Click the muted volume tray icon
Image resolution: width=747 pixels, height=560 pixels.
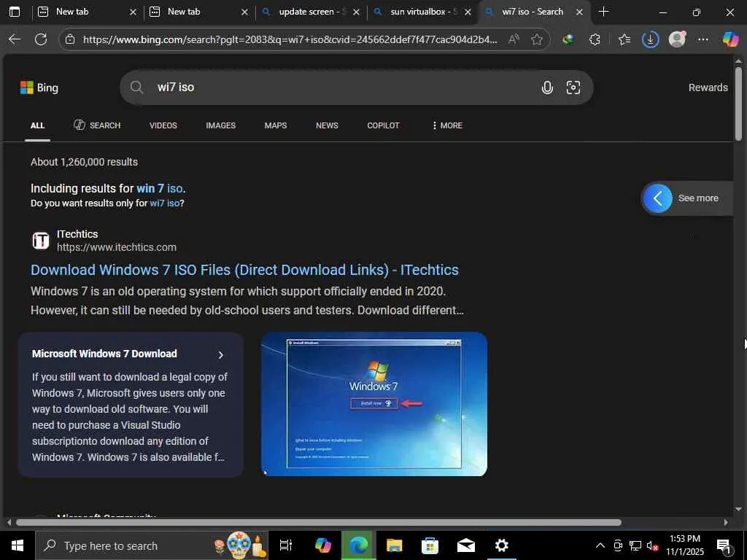point(652,545)
